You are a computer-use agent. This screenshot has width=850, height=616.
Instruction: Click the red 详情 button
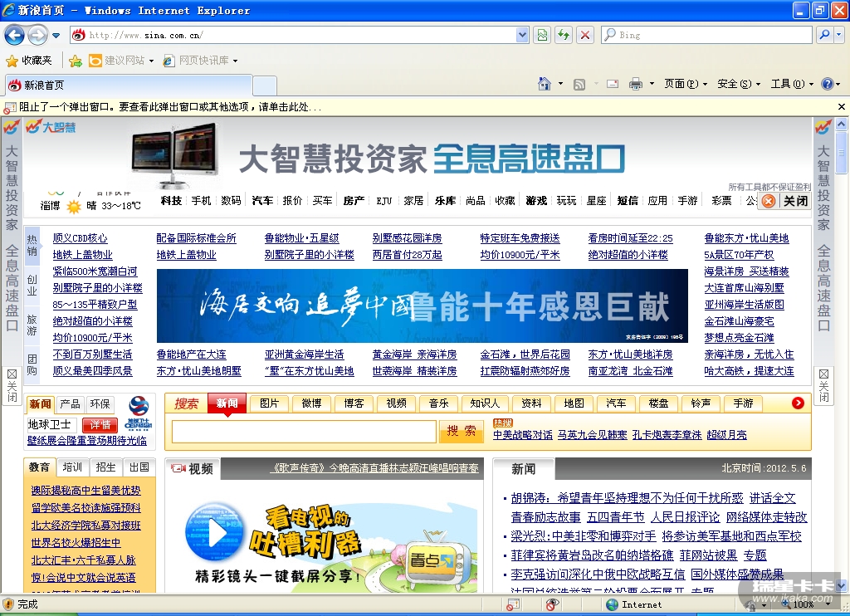coord(100,424)
